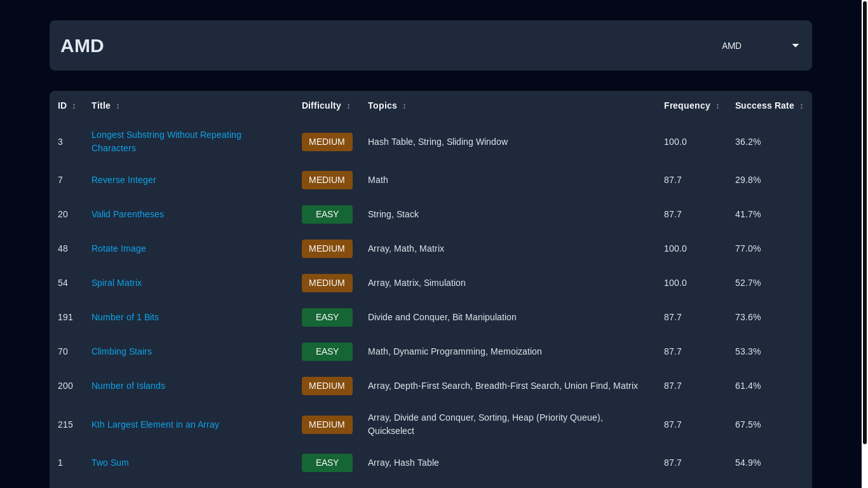Click EASY badge for Two Sum

pos(327,463)
